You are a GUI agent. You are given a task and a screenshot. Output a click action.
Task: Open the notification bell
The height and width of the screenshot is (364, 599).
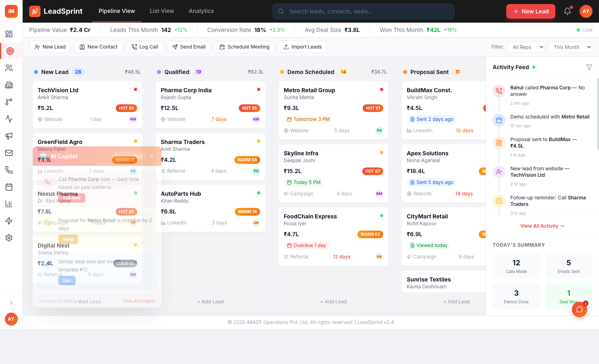(567, 11)
